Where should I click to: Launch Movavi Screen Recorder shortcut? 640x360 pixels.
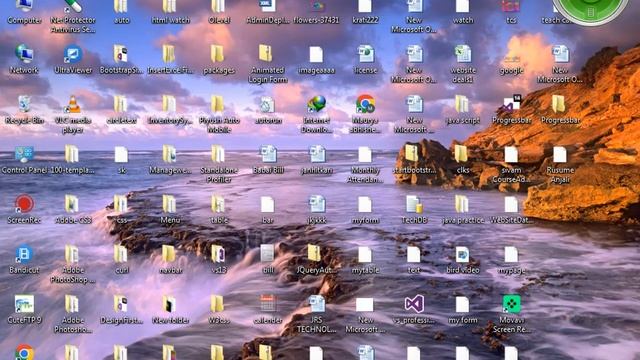(x=511, y=304)
